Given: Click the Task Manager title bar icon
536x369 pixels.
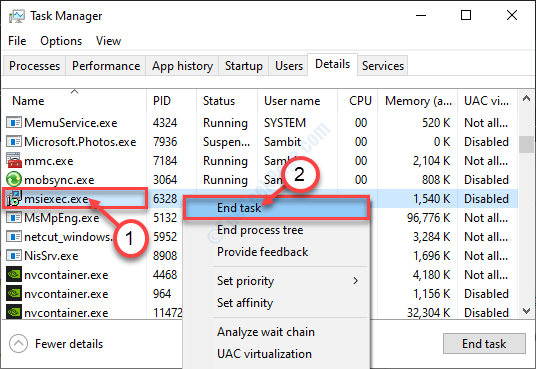Looking at the screenshot, I should click(x=17, y=16).
